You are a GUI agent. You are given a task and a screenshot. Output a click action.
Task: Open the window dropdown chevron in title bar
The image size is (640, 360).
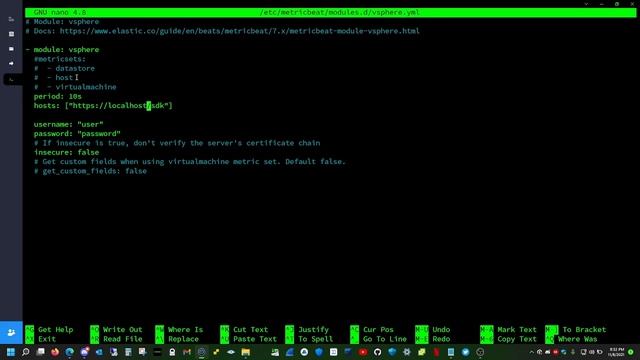coord(587,4)
